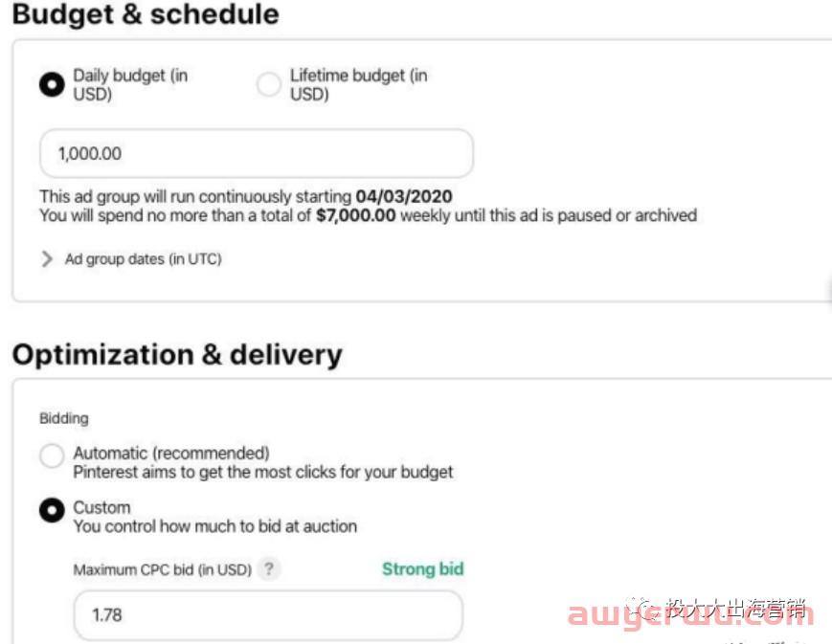Select Automatic (recommended) bidding option
Viewport: 832px width, 644px height.
pos(52,455)
